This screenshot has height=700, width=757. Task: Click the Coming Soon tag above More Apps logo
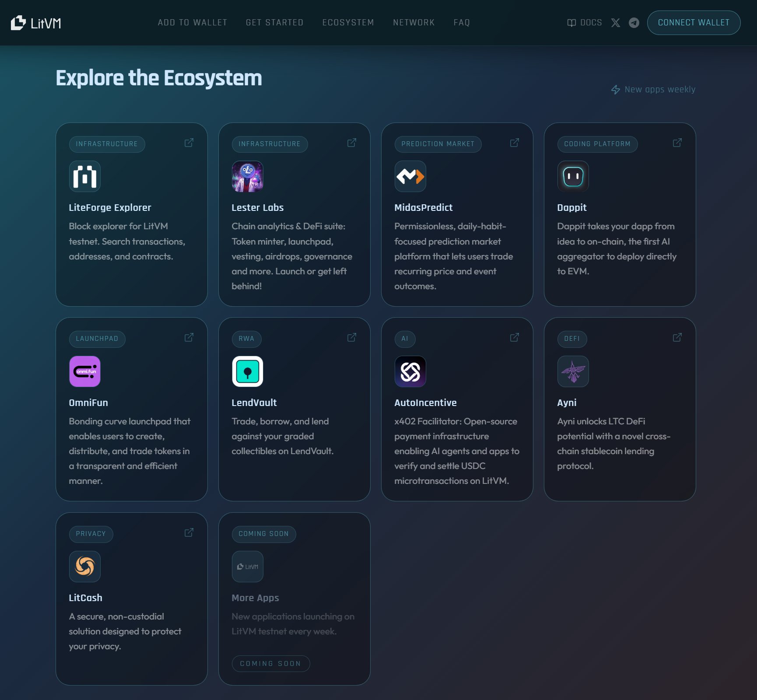click(264, 534)
